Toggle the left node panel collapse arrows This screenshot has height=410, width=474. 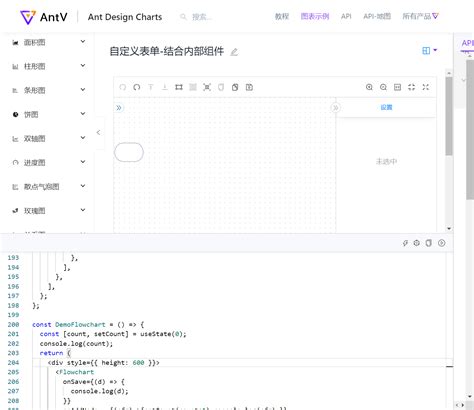(x=119, y=108)
